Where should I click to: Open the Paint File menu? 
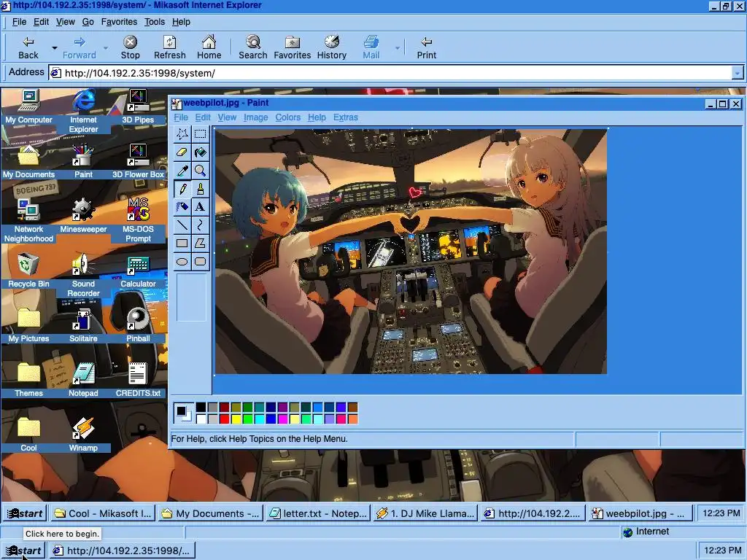(181, 117)
